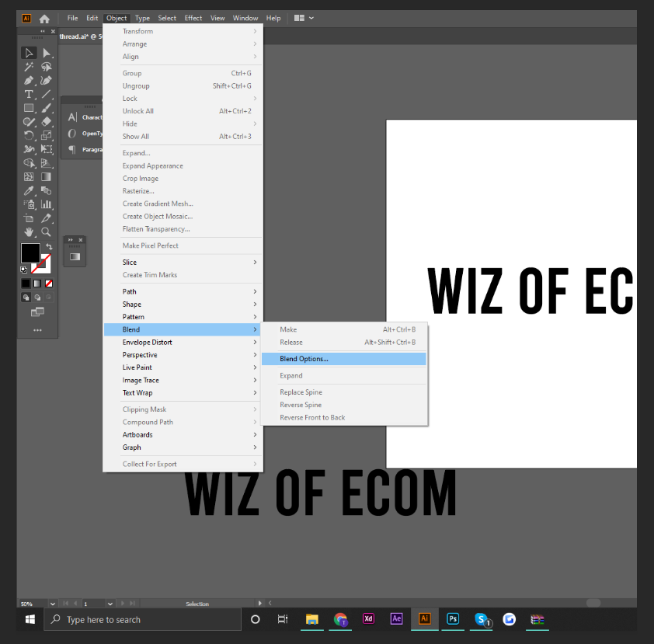Select the Eyedropper tool

click(29, 190)
